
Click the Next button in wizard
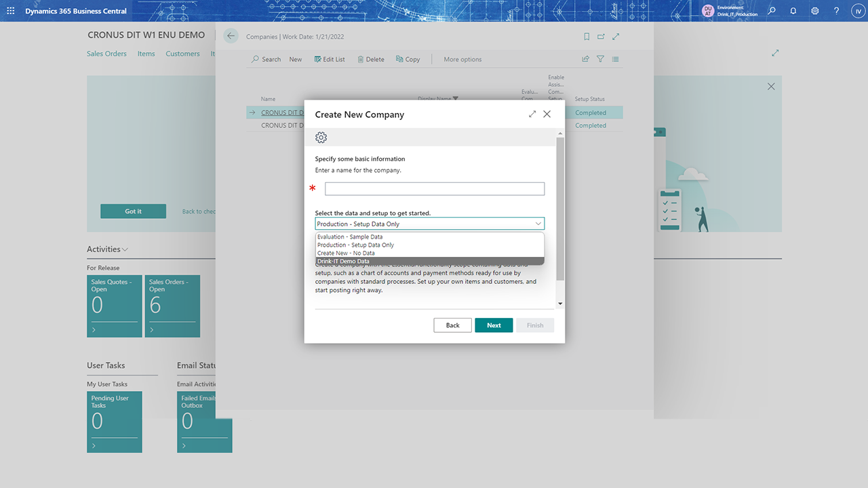point(494,325)
